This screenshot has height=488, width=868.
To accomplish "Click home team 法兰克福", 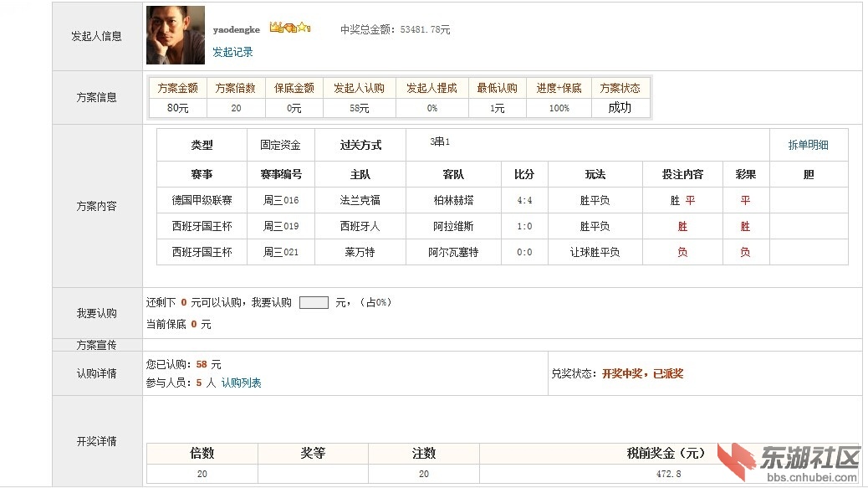I will [360, 200].
